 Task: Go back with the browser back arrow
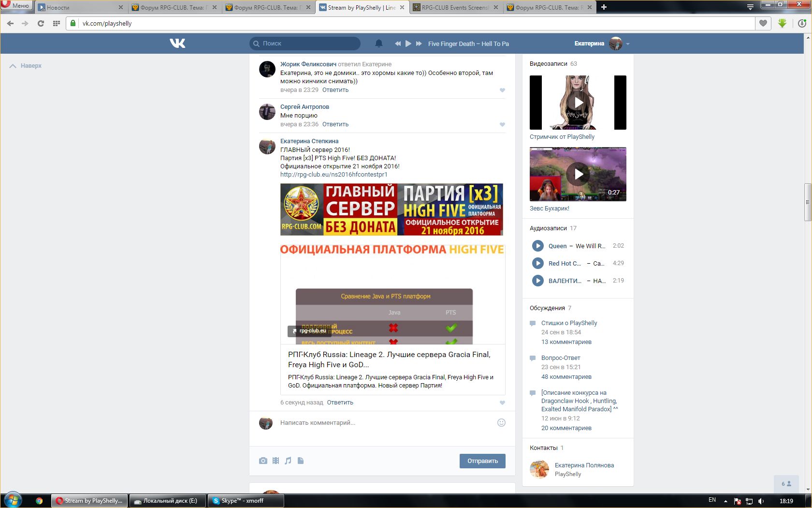tap(10, 23)
